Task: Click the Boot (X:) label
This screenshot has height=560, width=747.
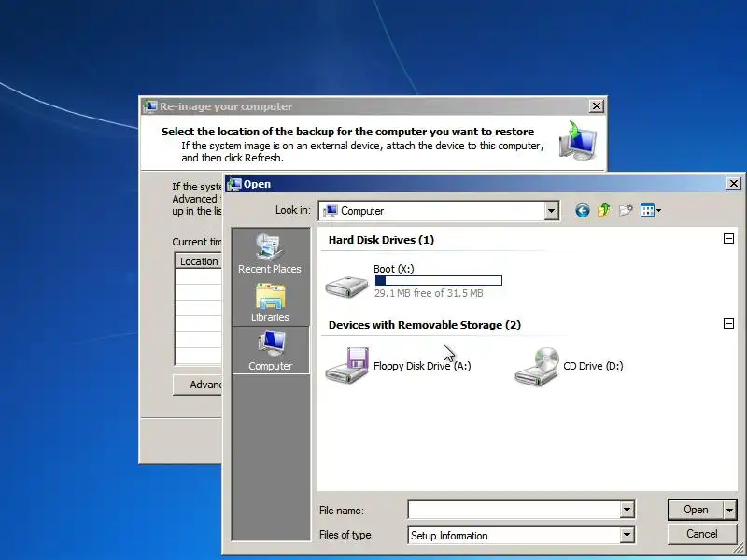Action: 394,269
